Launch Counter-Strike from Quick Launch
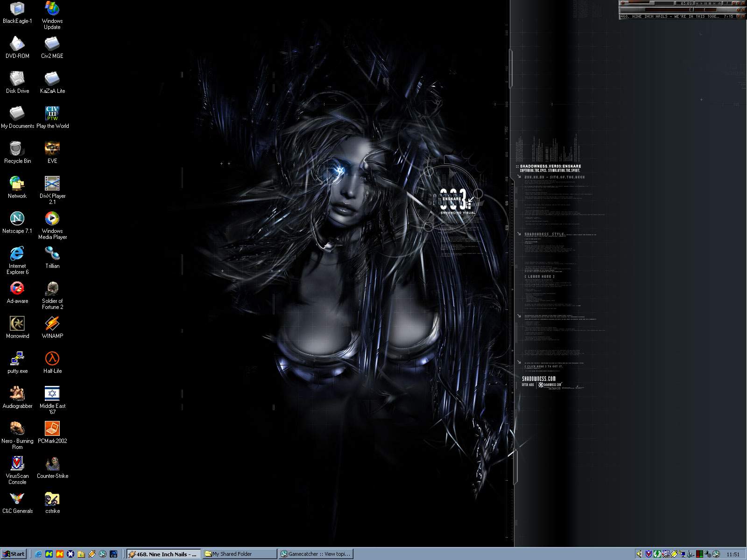 [x=113, y=554]
